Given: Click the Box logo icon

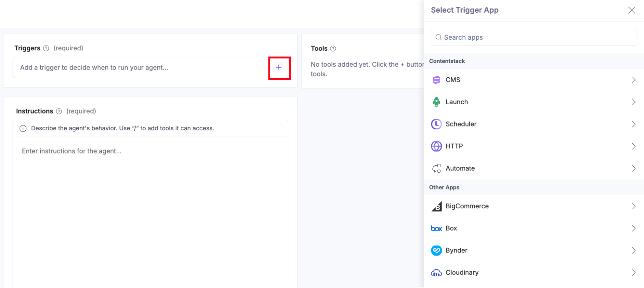Looking at the screenshot, I should 436,228.
